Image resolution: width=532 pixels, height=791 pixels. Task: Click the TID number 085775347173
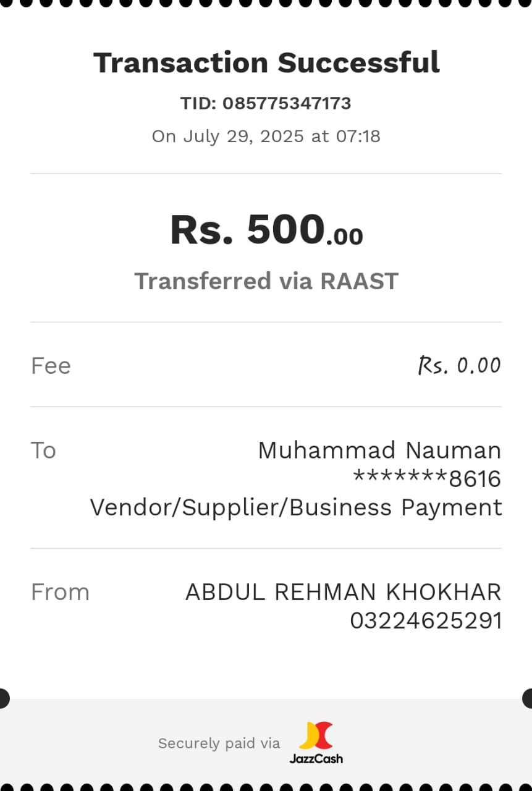287,103
